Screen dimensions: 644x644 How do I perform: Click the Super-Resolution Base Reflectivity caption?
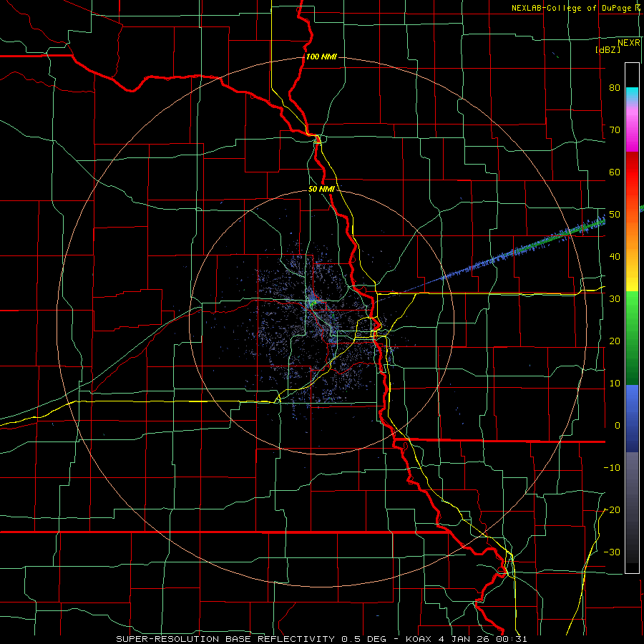click(x=321, y=639)
